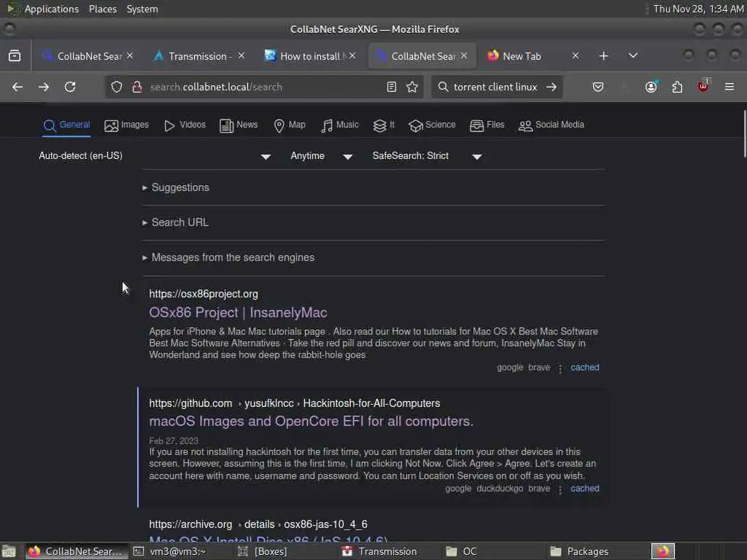
Task: Open OSx86 Project | InsanelyMac result
Action: pos(238,312)
